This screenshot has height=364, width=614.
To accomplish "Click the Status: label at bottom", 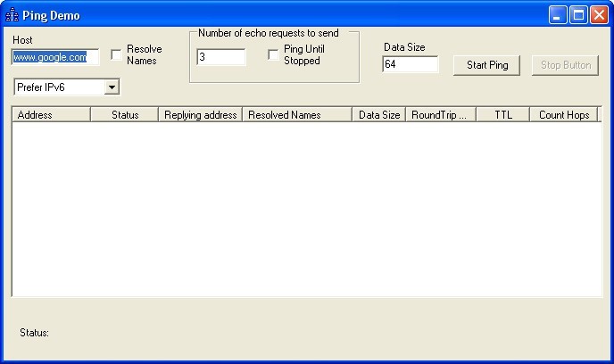I will 35,333.
